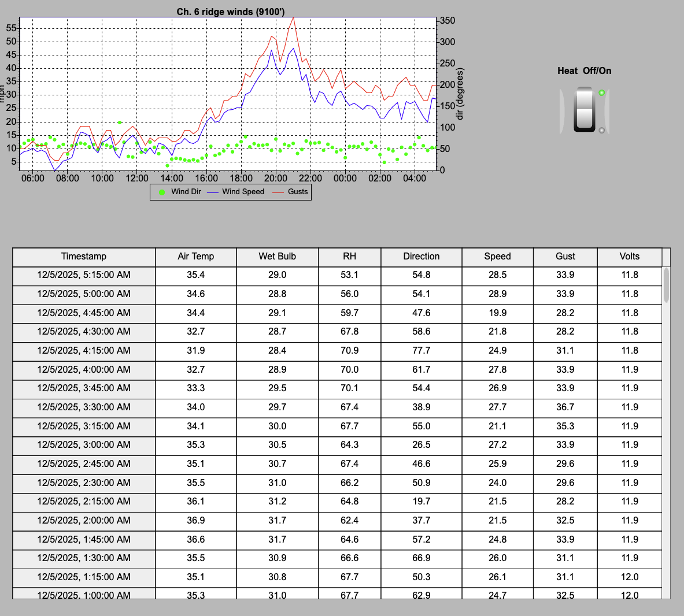684x616 pixels.
Task: Sort by the Wet Bulb column header
Action: coord(278,257)
